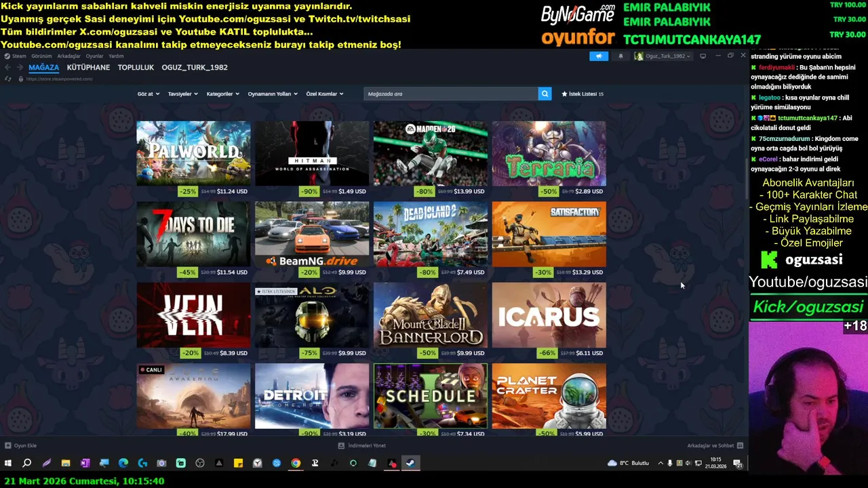
Task: Open the Steam announcements megaphone button
Action: click(x=599, y=56)
